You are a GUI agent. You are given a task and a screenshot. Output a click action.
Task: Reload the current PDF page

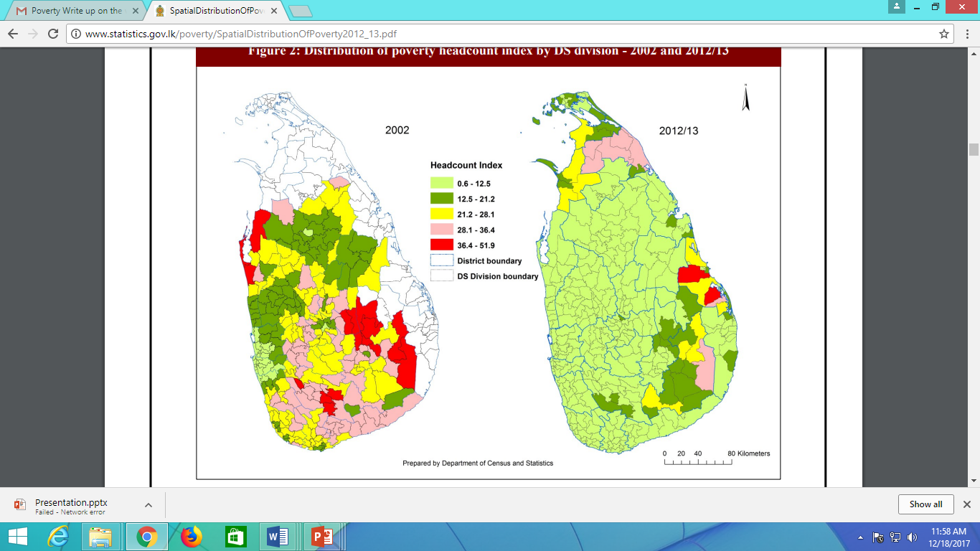(52, 34)
